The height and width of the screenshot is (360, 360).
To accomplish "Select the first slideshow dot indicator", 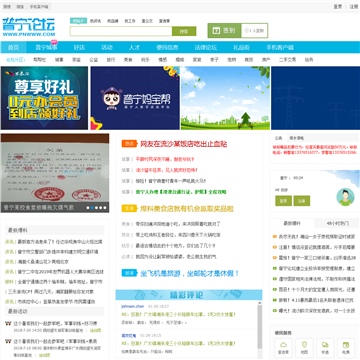I will click(88, 207).
